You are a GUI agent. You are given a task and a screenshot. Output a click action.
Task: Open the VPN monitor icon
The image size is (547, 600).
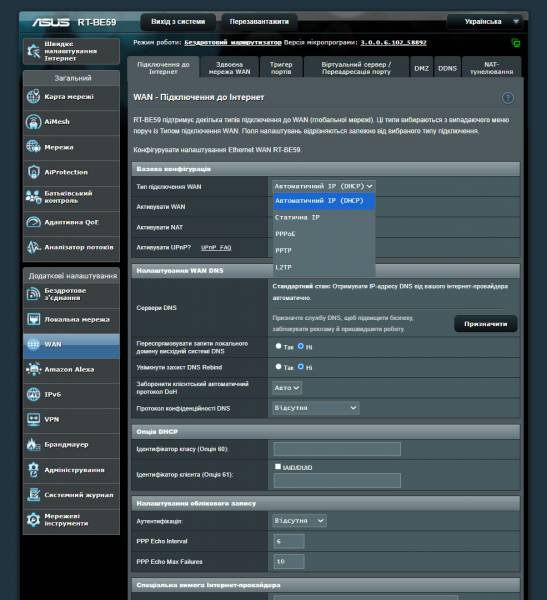33,419
